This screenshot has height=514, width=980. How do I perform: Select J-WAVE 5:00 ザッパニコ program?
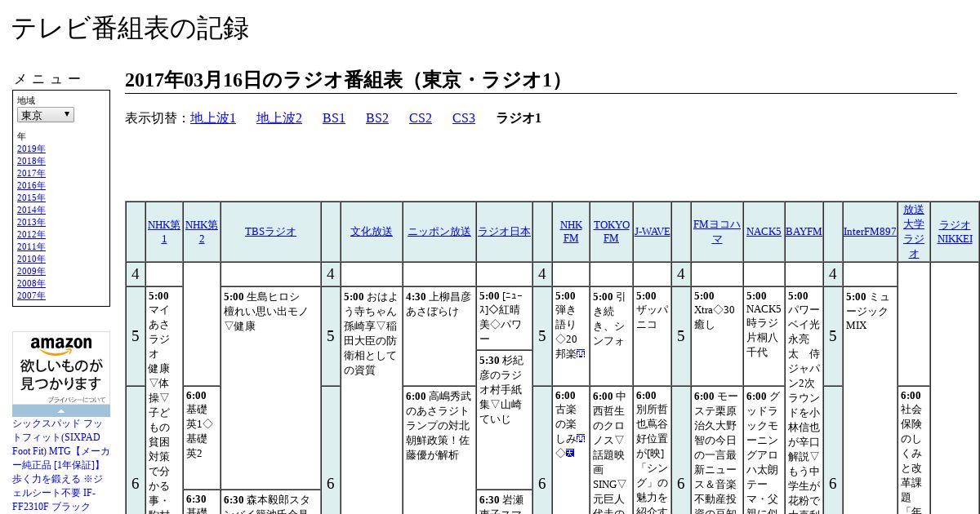click(653, 336)
